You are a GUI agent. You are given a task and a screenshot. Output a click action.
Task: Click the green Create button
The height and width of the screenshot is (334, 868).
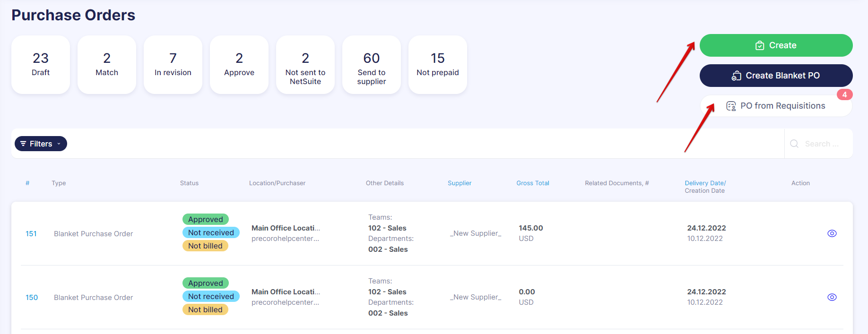tap(776, 45)
